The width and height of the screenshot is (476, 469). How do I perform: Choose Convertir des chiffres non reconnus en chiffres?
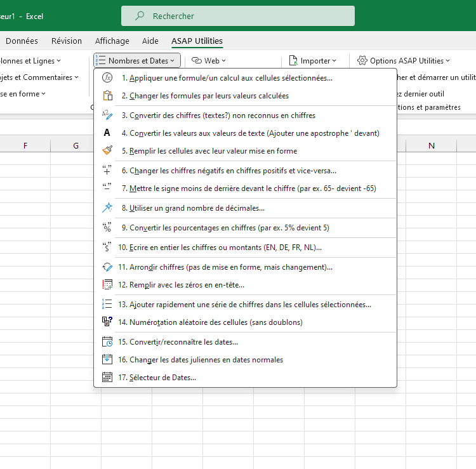[245, 116]
